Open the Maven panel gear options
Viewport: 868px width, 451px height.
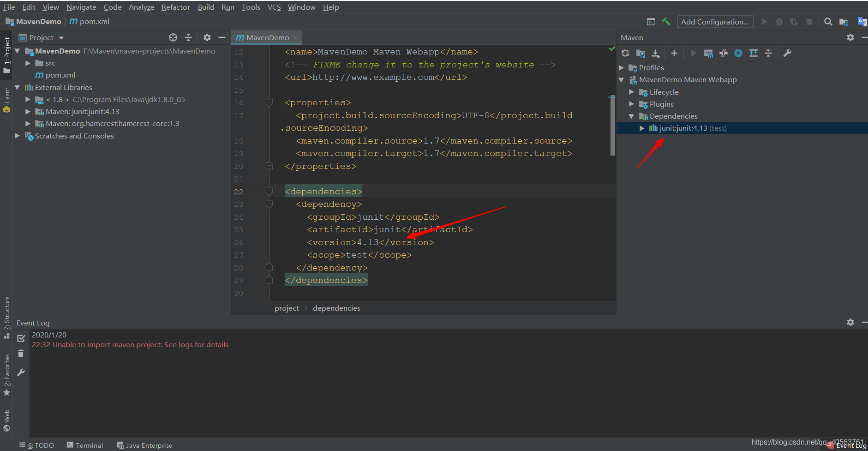850,37
